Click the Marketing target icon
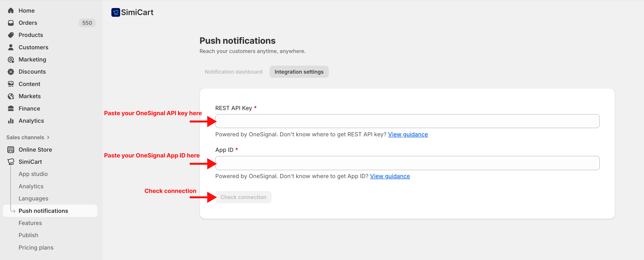 click(11, 60)
